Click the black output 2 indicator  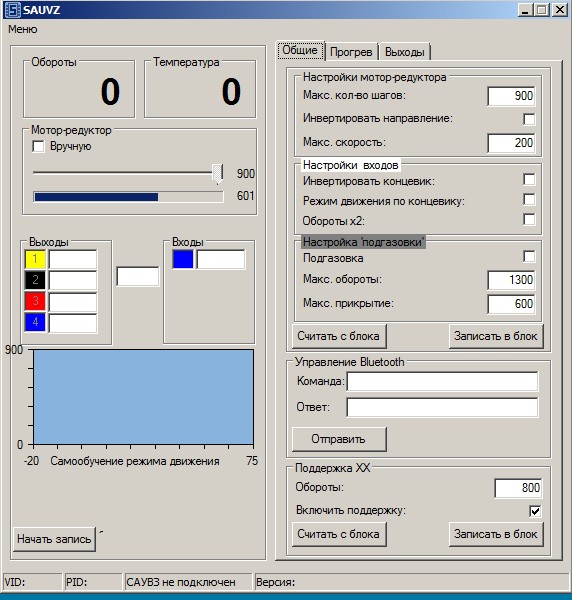click(x=35, y=280)
